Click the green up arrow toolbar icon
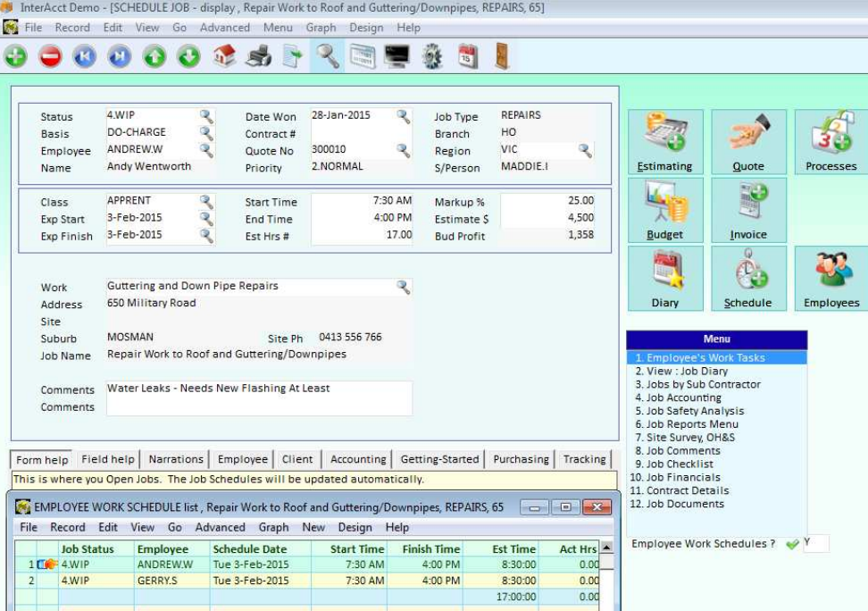Screen dimensions: 868x611 pos(154,56)
